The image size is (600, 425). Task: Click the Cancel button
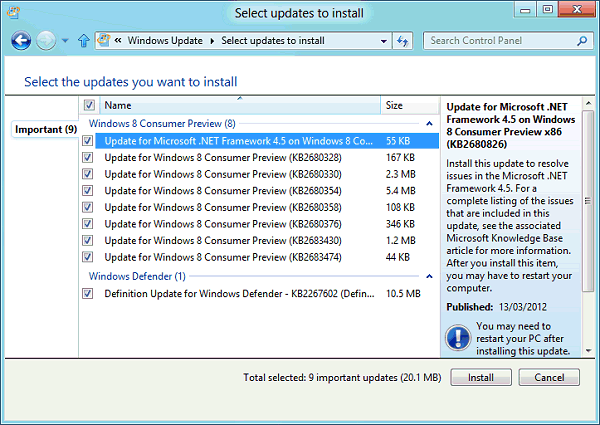coord(549,378)
